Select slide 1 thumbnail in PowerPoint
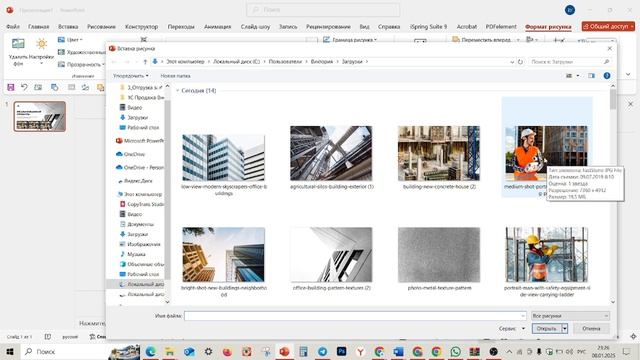Screen dimensions: 640x360 pos(40,116)
